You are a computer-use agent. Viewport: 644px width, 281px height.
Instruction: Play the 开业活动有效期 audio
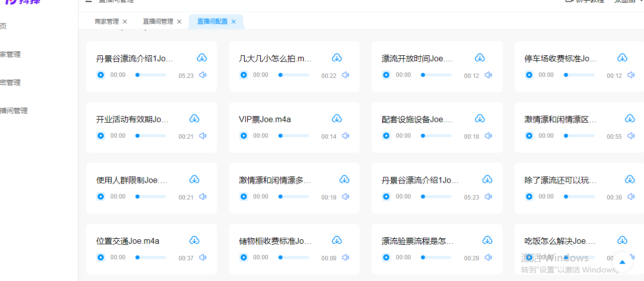[101, 136]
